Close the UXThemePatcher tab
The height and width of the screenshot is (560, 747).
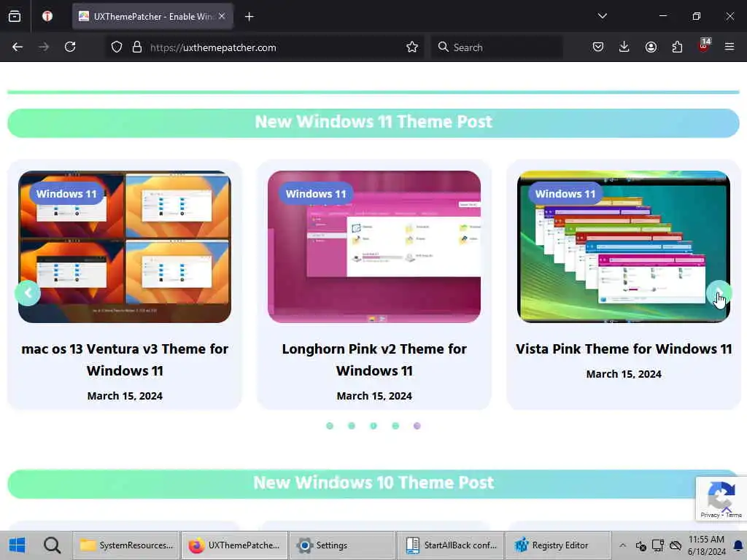point(222,16)
